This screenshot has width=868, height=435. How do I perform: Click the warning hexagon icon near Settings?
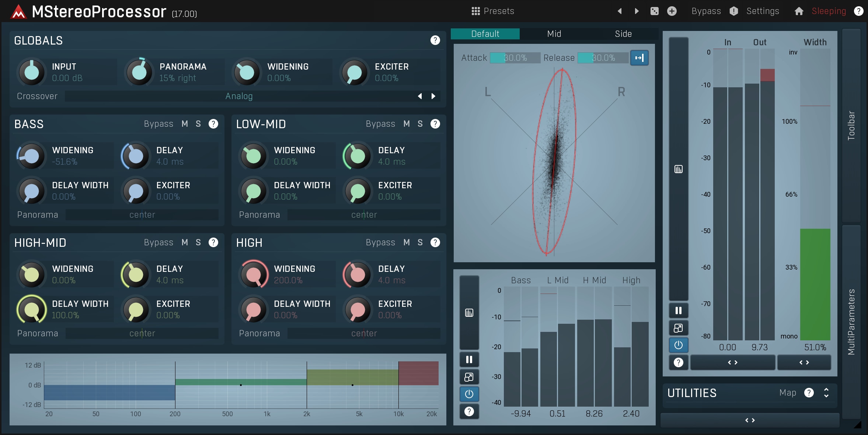733,11
